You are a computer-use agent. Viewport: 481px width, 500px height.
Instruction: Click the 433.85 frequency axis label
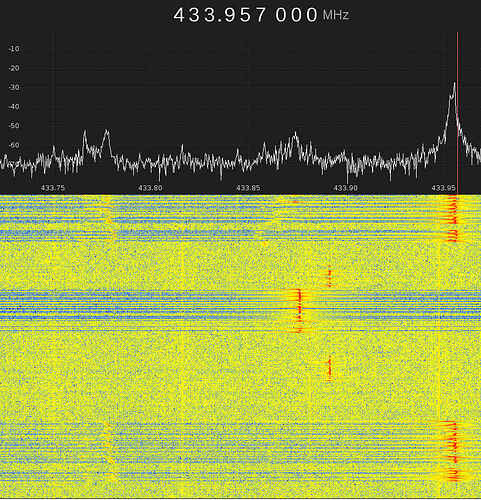click(x=248, y=188)
